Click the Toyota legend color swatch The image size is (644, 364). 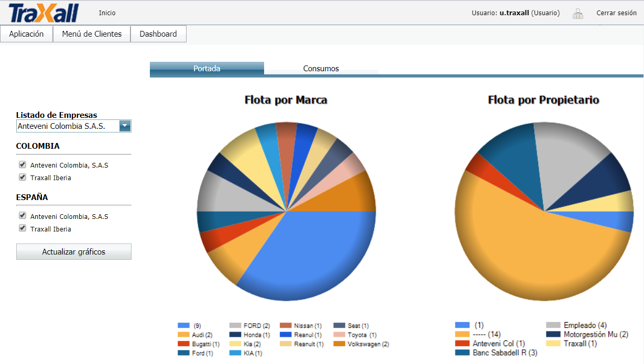coord(339,335)
